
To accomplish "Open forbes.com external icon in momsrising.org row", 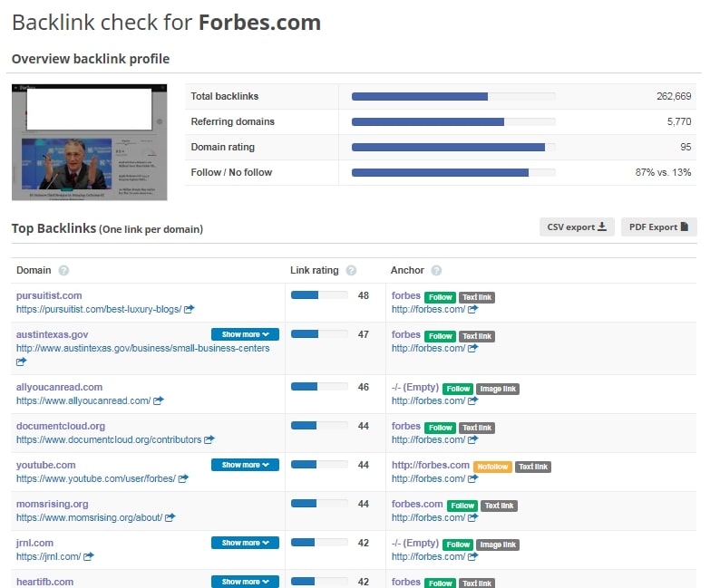I will click(x=472, y=517).
